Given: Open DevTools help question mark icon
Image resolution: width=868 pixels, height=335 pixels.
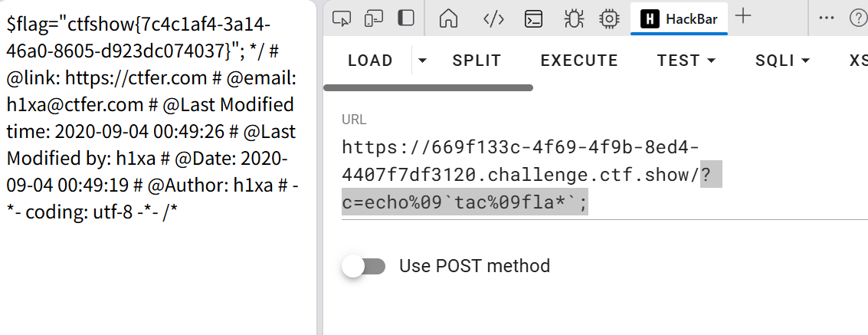Looking at the screenshot, I should 858,18.
